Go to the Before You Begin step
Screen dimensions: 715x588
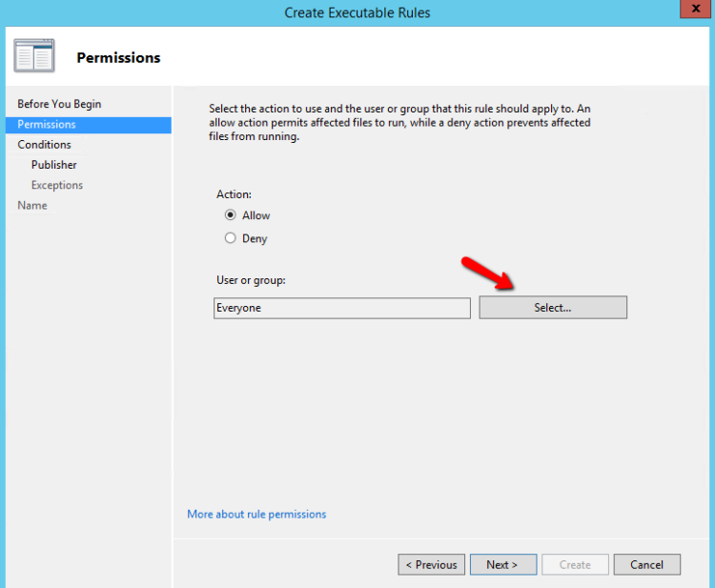click(x=59, y=104)
